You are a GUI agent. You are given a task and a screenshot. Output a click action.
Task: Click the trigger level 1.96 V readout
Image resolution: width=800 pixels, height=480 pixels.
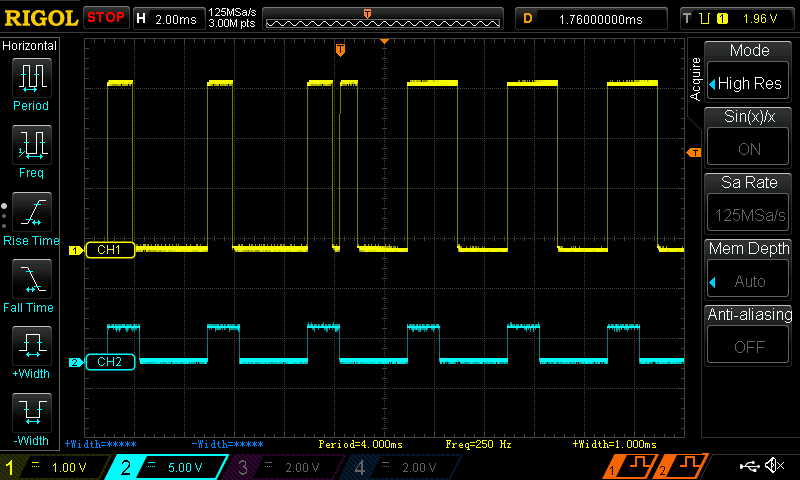tap(760, 19)
